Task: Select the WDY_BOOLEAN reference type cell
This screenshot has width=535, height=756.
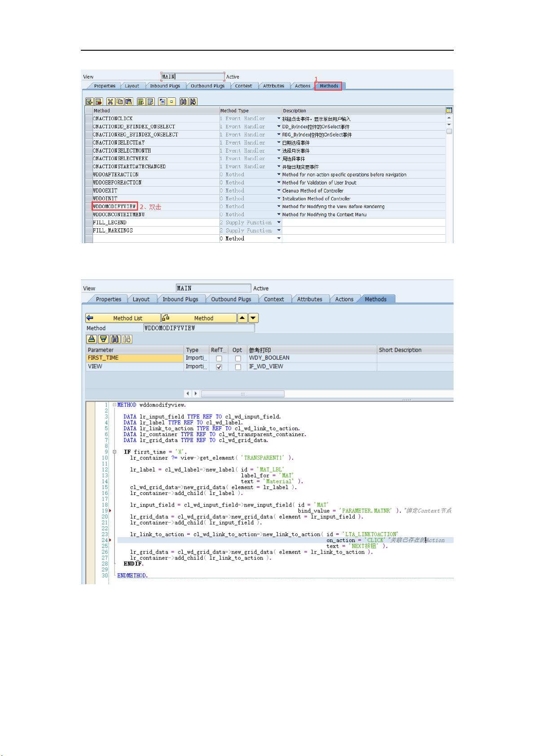Action: (312, 358)
